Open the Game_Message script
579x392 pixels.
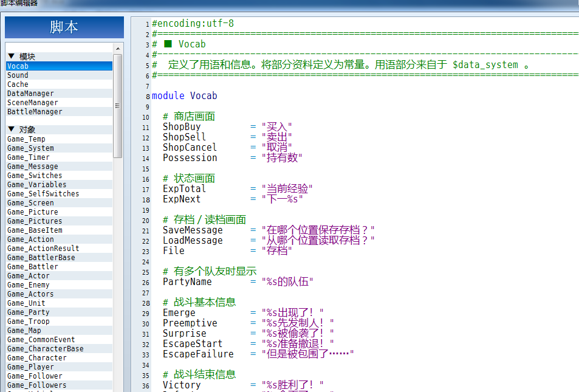point(60,167)
